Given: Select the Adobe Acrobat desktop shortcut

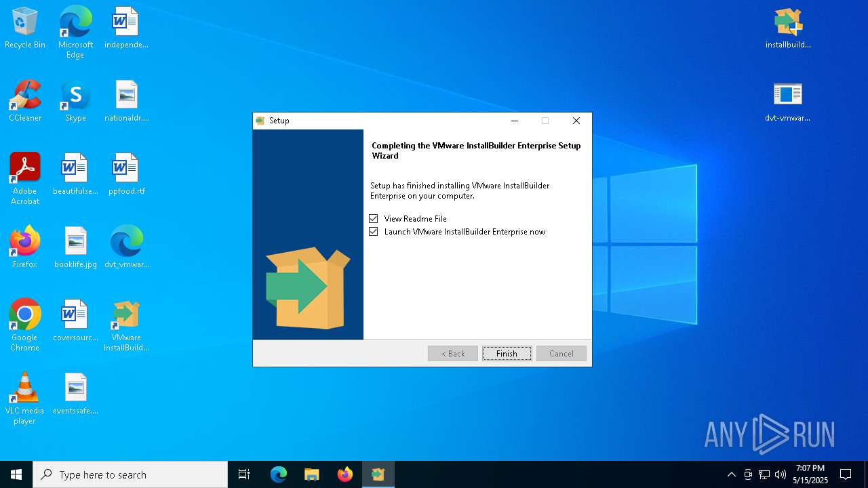Looking at the screenshot, I should [x=25, y=179].
